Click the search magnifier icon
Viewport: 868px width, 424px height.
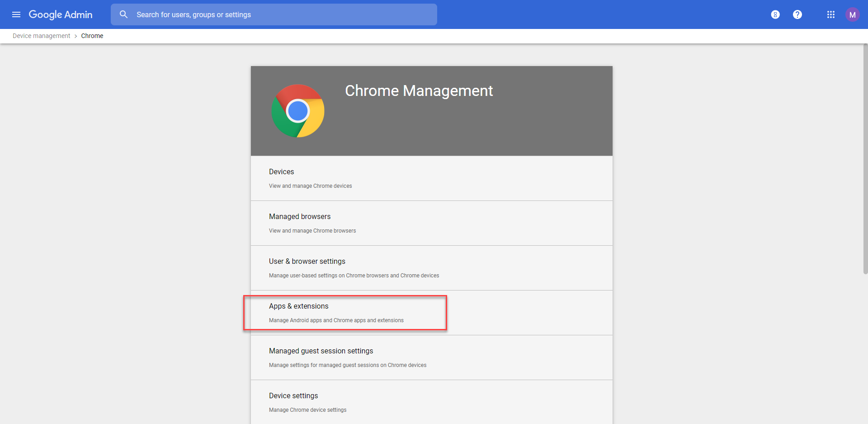pos(123,14)
